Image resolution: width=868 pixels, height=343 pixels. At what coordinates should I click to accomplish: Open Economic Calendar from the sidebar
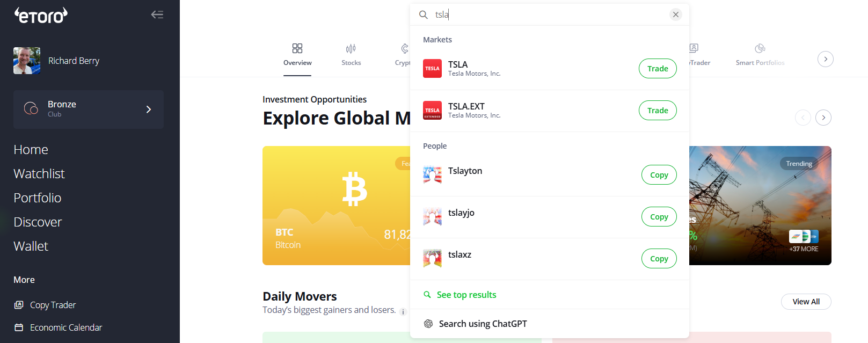(65, 327)
